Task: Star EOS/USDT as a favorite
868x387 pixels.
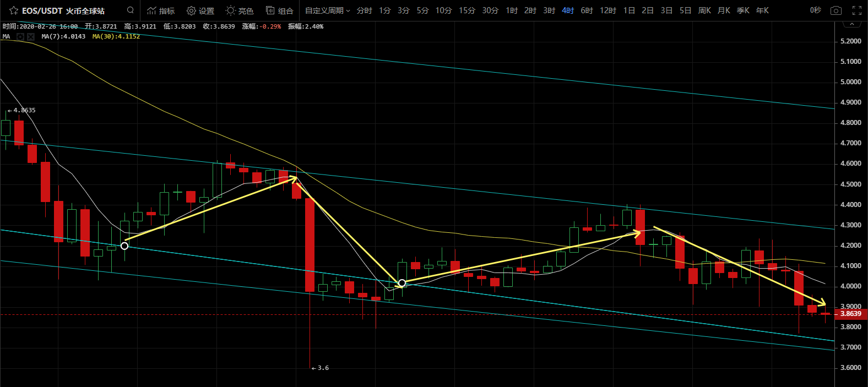Action: (14, 10)
